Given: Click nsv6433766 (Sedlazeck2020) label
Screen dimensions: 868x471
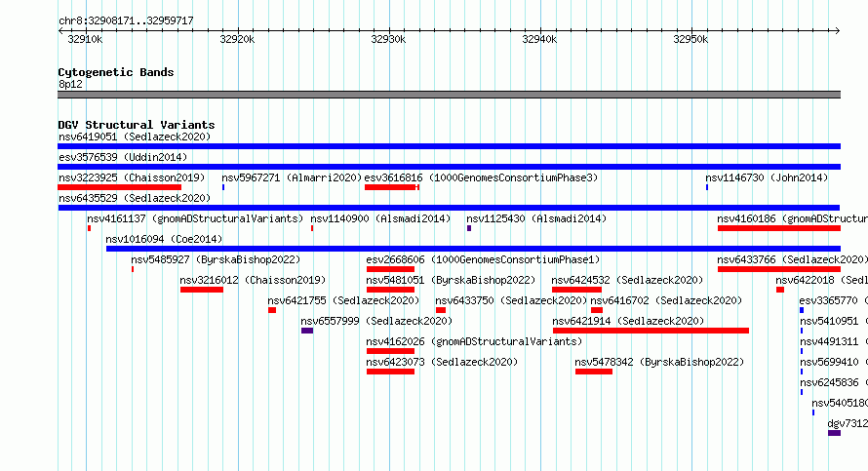Looking at the screenshot, I should coord(793,259).
